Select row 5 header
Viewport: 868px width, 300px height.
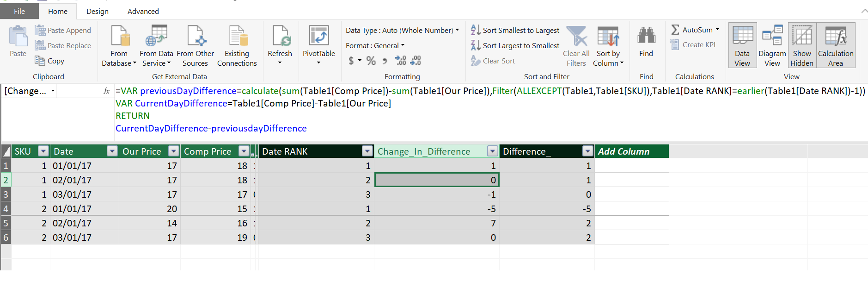(6, 223)
